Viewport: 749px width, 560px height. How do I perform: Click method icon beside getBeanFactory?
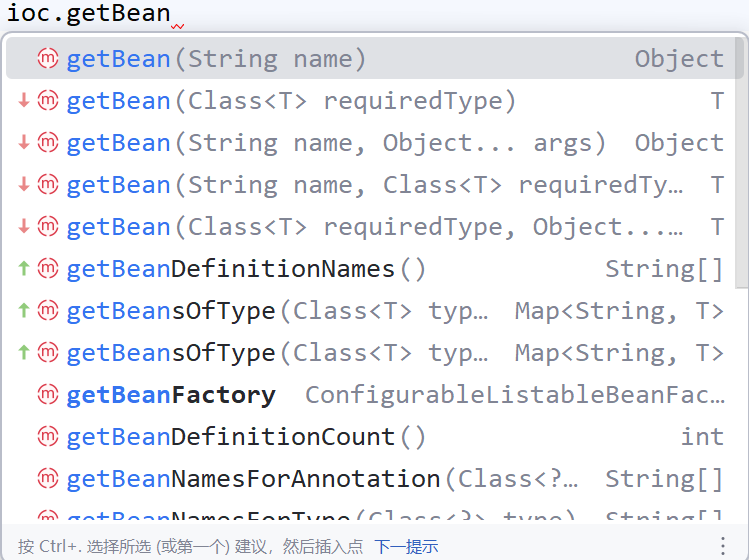tap(48, 395)
